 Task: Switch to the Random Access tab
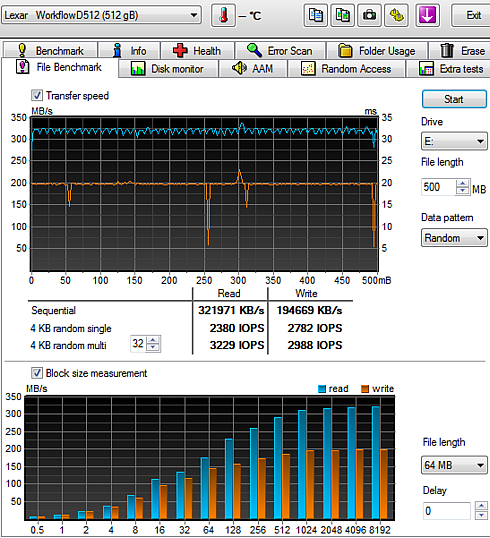[347, 69]
